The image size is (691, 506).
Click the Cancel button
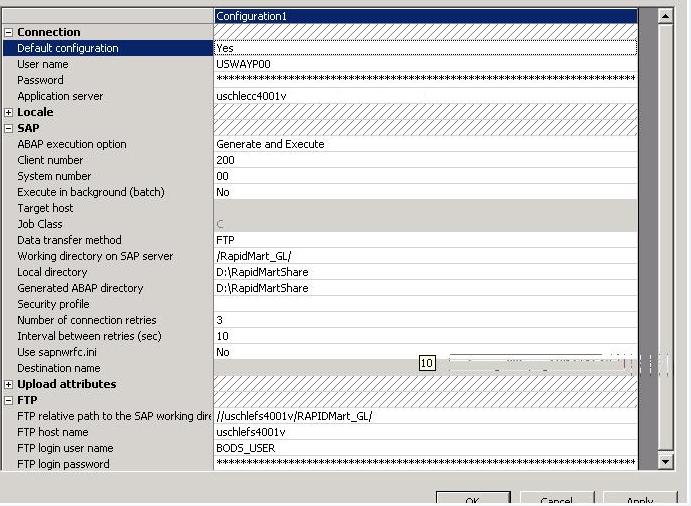(x=557, y=499)
